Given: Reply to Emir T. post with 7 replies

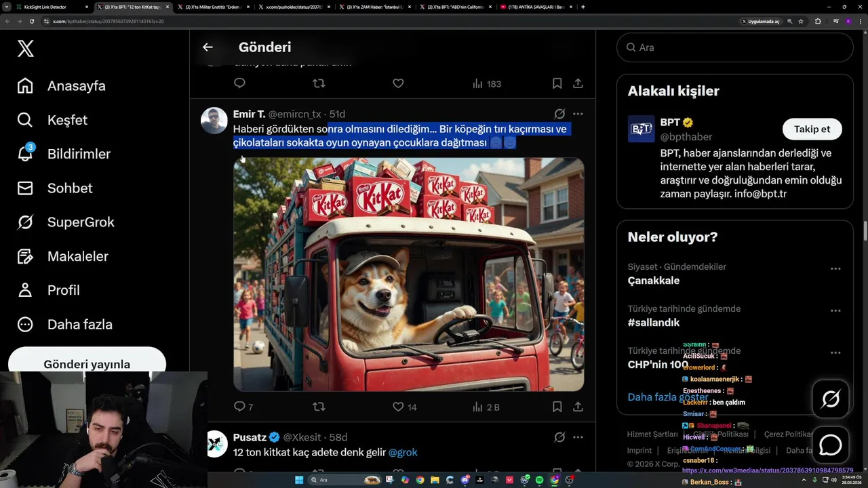Looking at the screenshot, I should (x=243, y=407).
